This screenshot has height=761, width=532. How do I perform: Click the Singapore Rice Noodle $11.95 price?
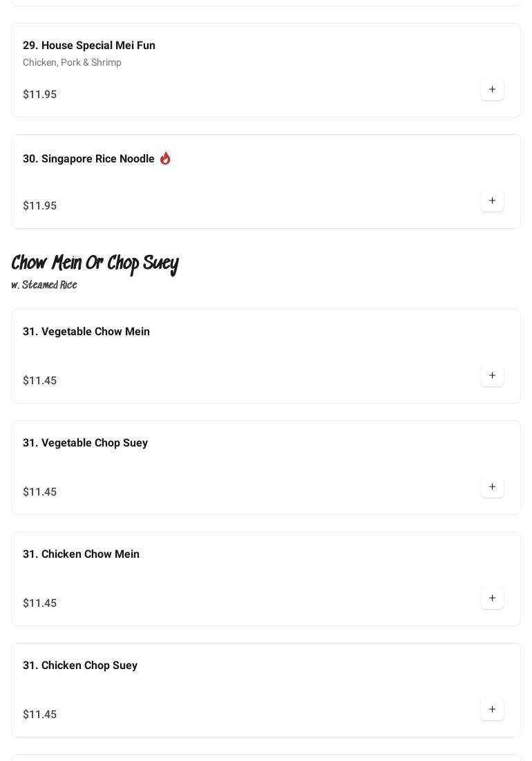40,206
